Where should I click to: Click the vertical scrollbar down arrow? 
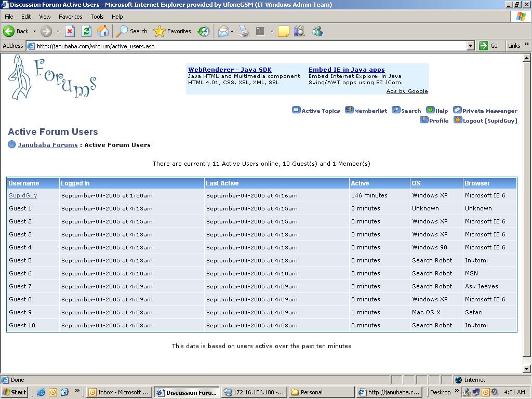pyautogui.click(x=527, y=369)
